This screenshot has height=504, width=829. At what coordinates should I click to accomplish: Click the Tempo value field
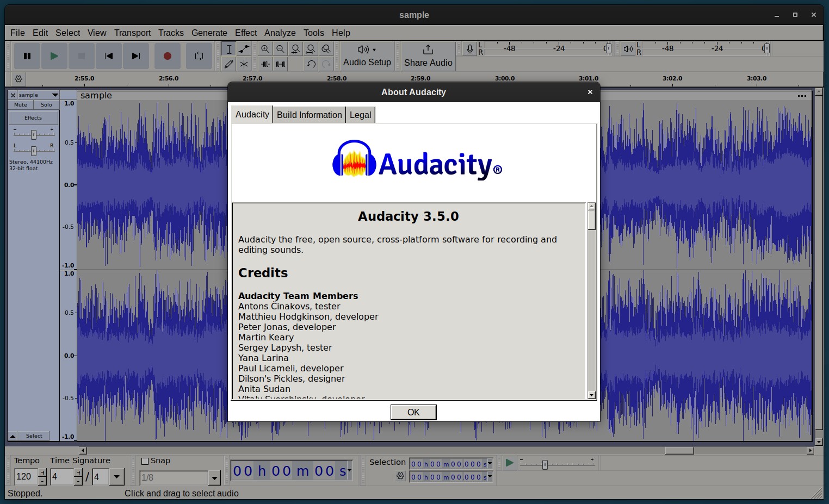[x=26, y=477]
